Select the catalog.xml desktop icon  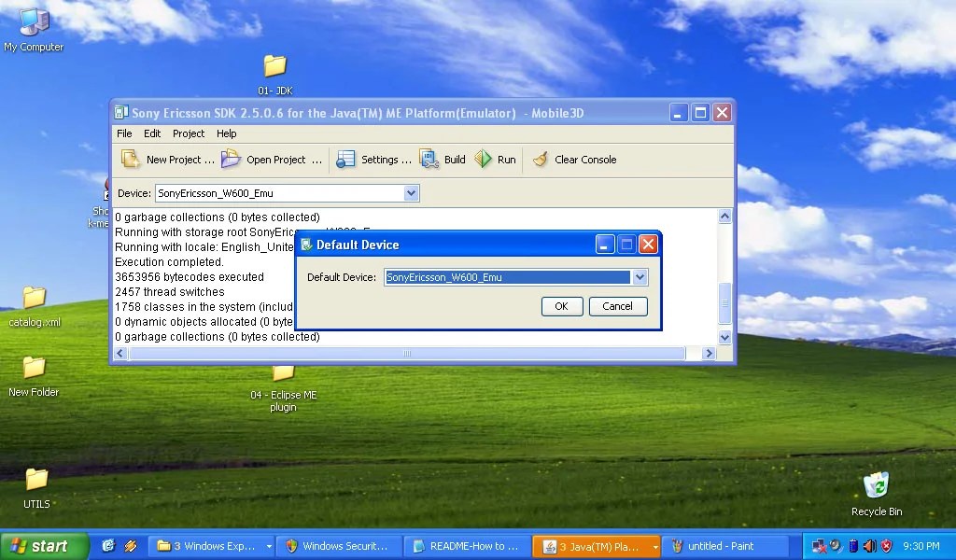(35, 307)
